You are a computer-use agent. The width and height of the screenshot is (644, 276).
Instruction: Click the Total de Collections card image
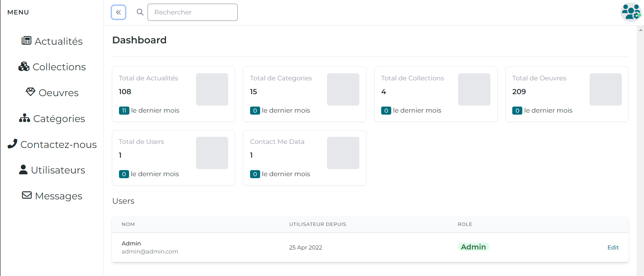pos(474,89)
